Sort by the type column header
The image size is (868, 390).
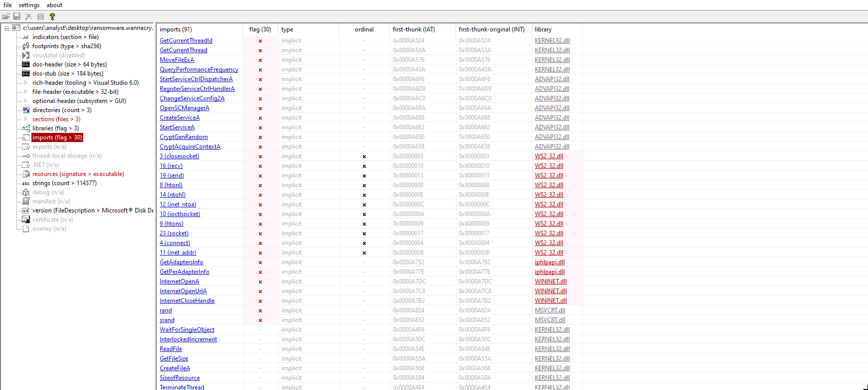(308, 29)
